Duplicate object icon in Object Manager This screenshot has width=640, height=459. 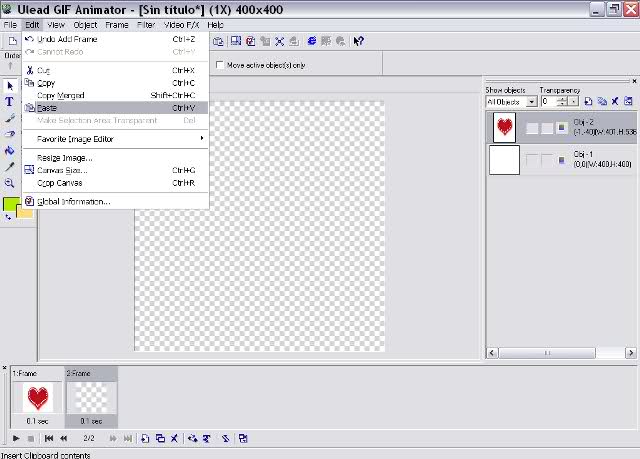(x=602, y=101)
